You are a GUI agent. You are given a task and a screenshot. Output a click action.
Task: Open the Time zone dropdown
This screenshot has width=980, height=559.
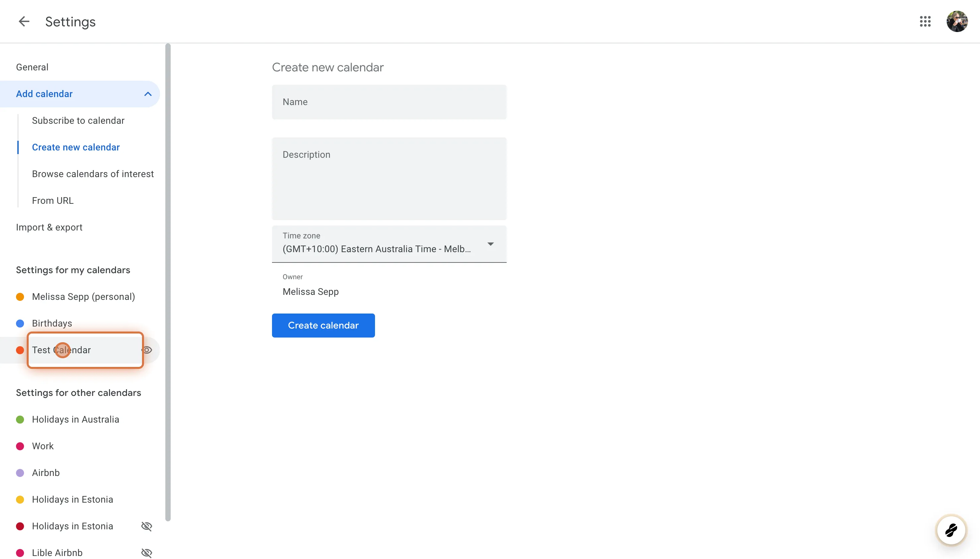[x=389, y=244]
